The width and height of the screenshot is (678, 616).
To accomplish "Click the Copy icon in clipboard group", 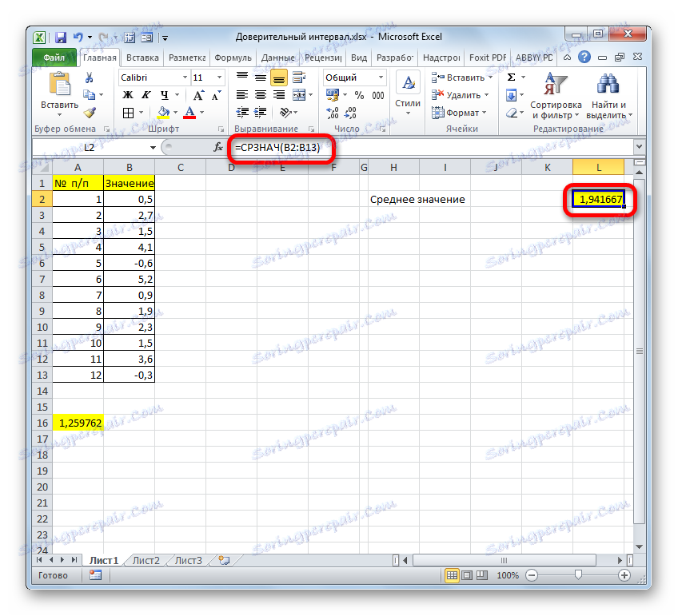I will point(89,94).
